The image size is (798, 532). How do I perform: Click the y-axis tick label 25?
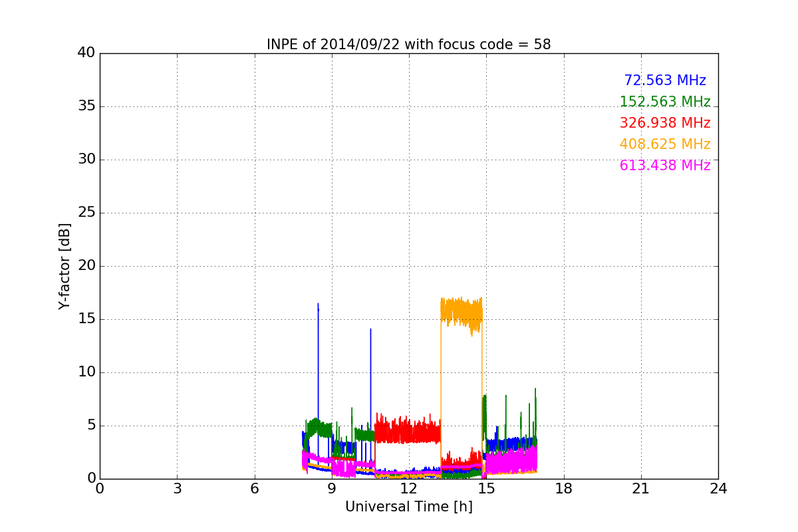click(x=86, y=213)
